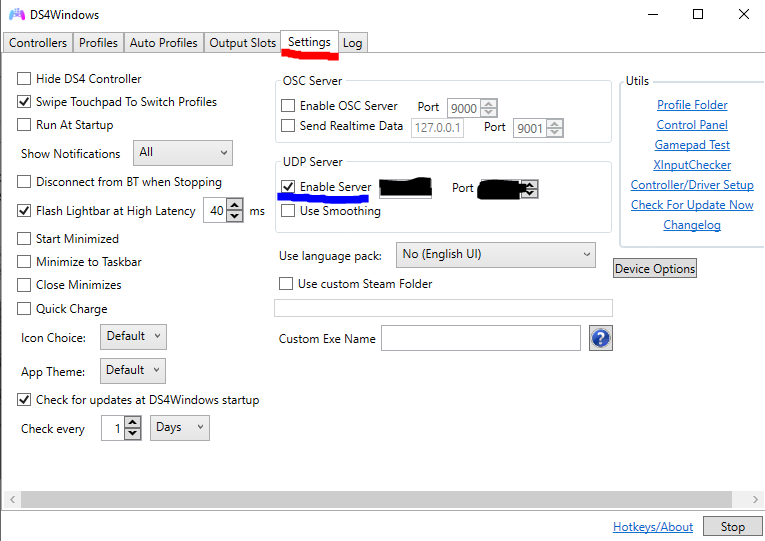Viewport: 765px width, 541px height.
Task: Click the latency milliseconds value field
Action: coord(215,211)
